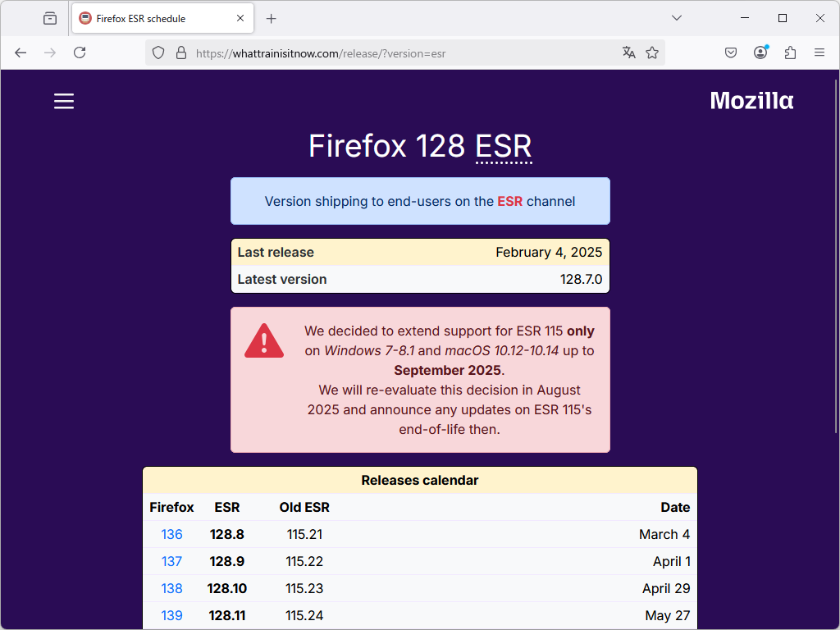Image resolution: width=840 pixels, height=630 pixels.
Task: Reload the current page
Action: point(79,52)
